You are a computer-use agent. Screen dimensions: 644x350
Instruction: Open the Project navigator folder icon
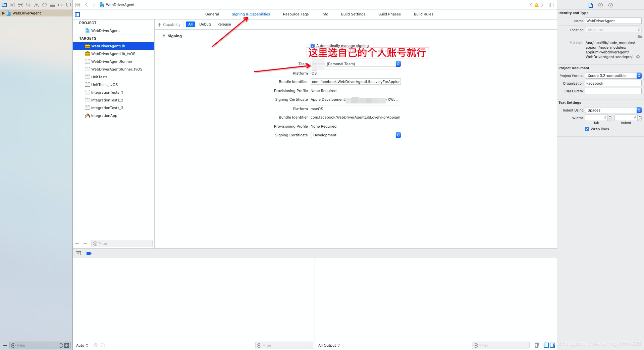pyautogui.click(x=4, y=5)
